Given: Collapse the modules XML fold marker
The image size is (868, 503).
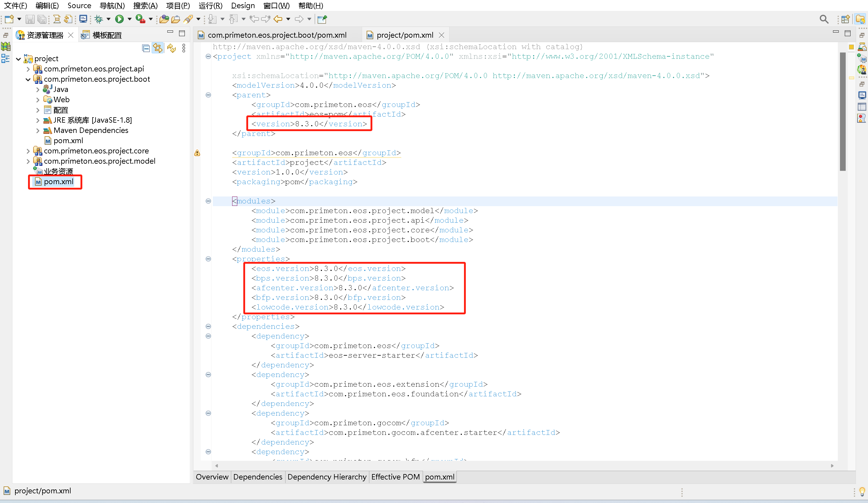Looking at the screenshot, I should pos(208,201).
